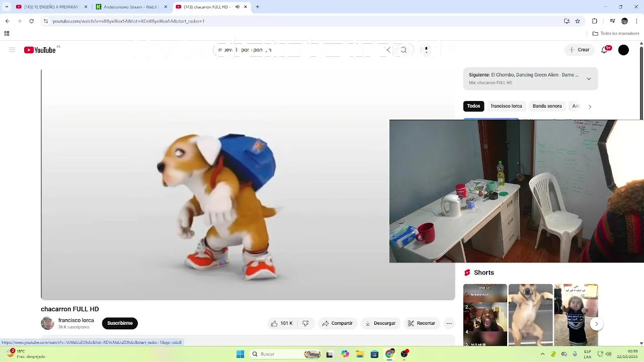
Task: Dislike the chacarron video
Action: [x=305, y=323]
